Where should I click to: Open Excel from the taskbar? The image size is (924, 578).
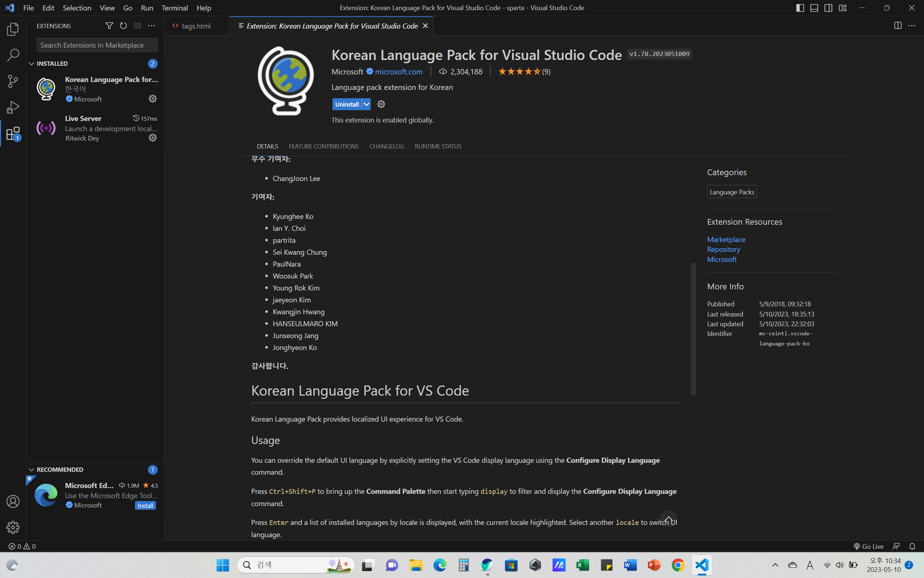(583, 565)
